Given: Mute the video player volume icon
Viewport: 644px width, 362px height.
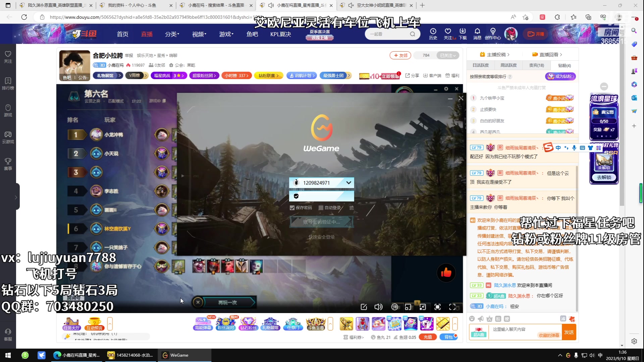Looking at the screenshot, I should coord(378,307).
